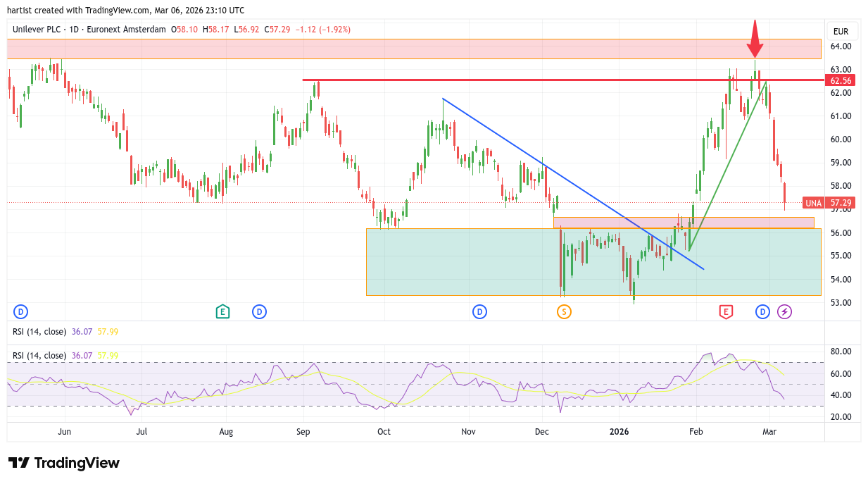The width and height of the screenshot is (868, 484).
Task: Open the EUR currency selector
Action: point(841,31)
